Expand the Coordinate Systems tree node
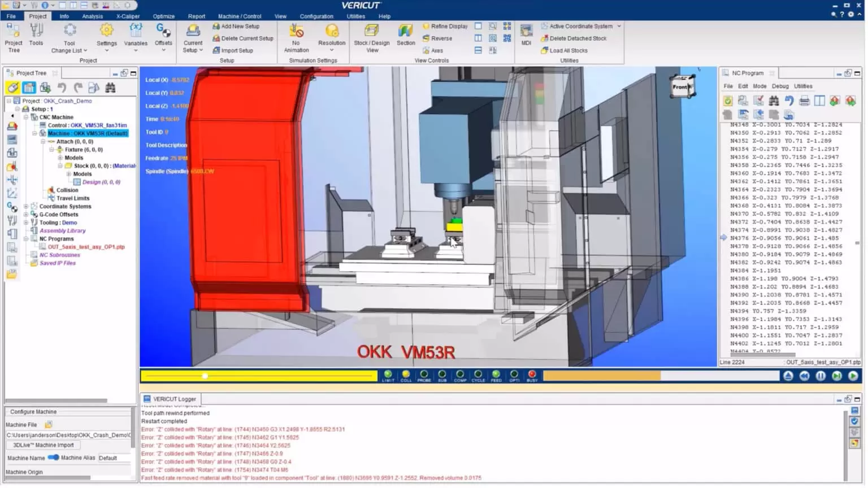 click(x=26, y=206)
